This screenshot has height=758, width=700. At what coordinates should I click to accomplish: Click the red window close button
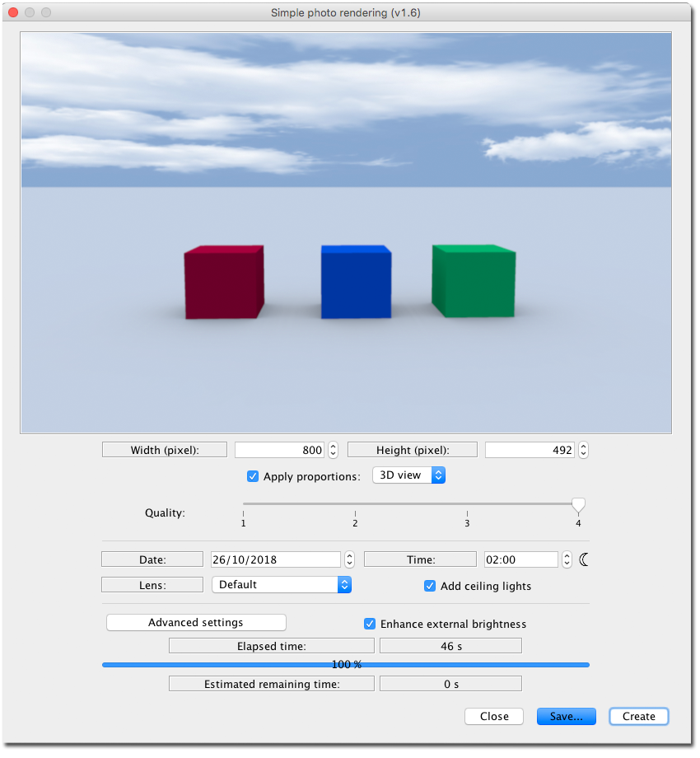click(x=13, y=12)
